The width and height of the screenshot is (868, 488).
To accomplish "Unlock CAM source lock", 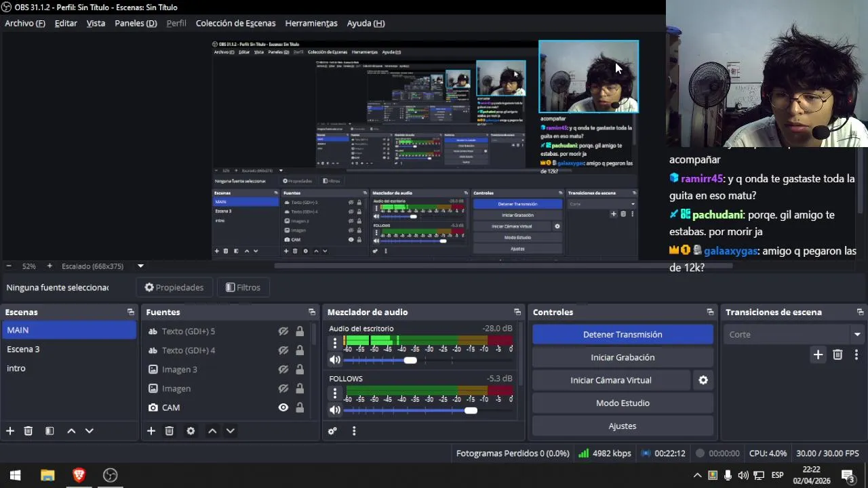I will (300, 407).
